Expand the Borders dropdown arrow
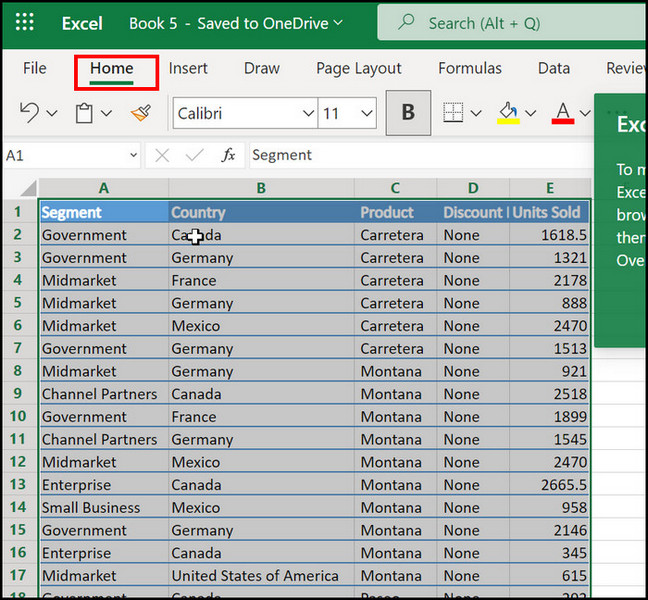 coord(476,113)
